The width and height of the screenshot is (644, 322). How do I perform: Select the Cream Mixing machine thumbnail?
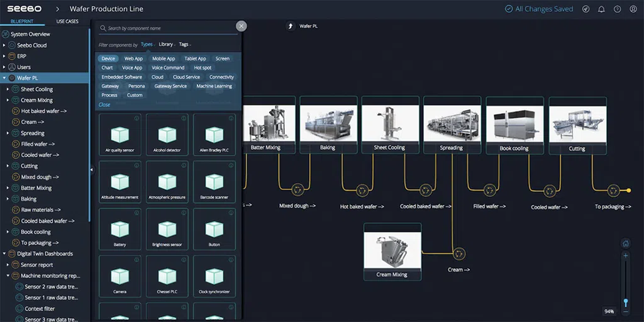392,250
